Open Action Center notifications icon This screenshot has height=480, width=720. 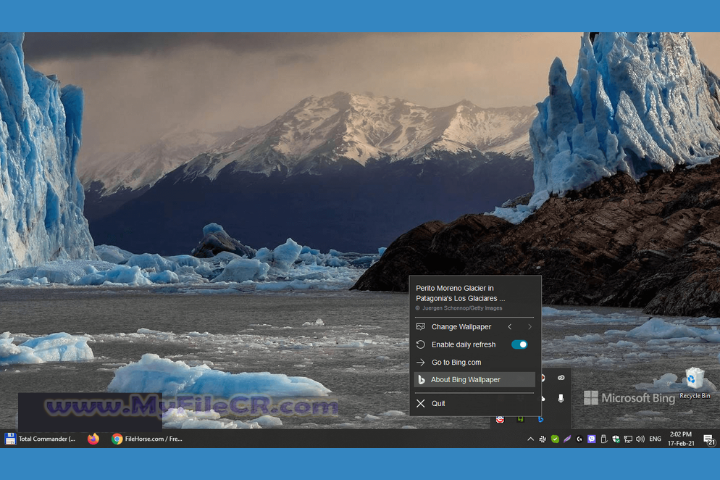(709, 440)
